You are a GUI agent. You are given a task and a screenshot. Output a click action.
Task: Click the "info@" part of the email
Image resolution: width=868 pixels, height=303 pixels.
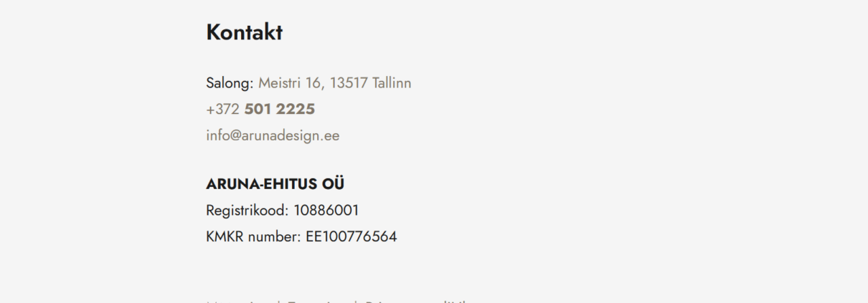click(222, 135)
